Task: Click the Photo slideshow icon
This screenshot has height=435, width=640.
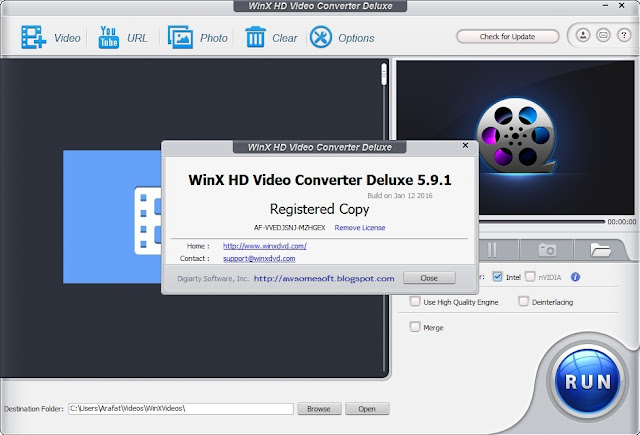Action: (180, 38)
